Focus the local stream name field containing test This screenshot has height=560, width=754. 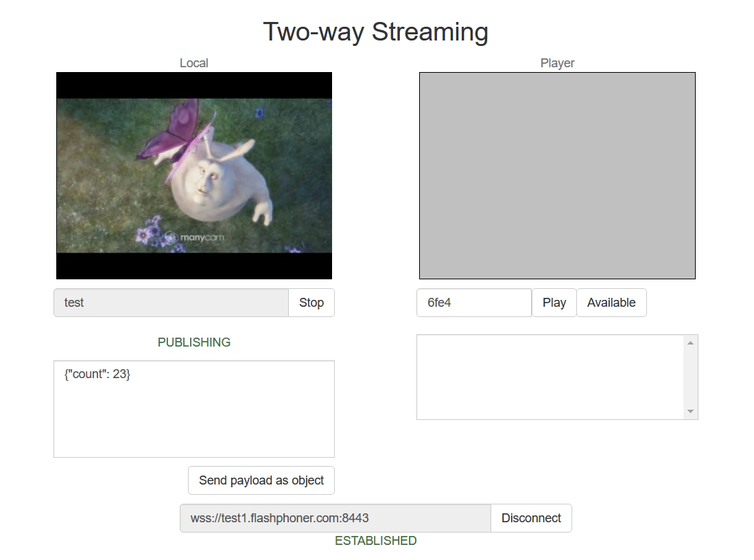(x=171, y=303)
